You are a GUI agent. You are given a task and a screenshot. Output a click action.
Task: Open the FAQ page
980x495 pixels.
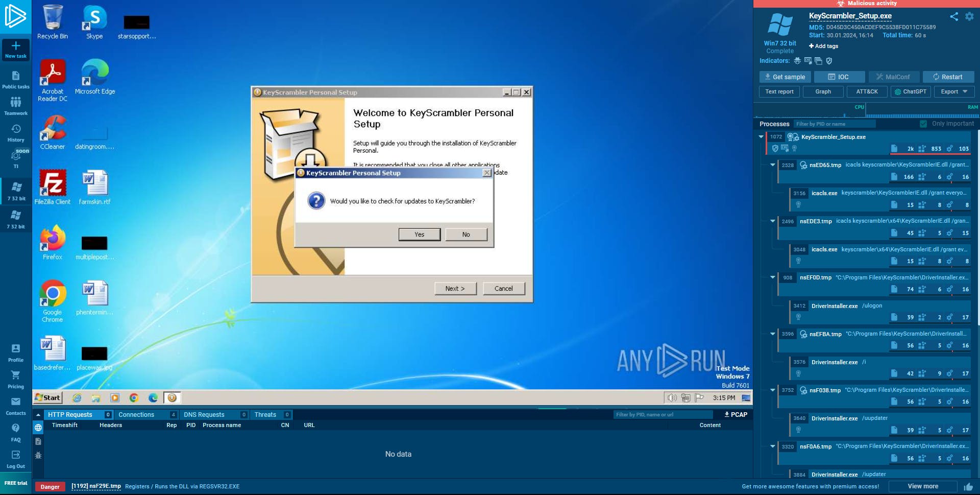click(16, 433)
